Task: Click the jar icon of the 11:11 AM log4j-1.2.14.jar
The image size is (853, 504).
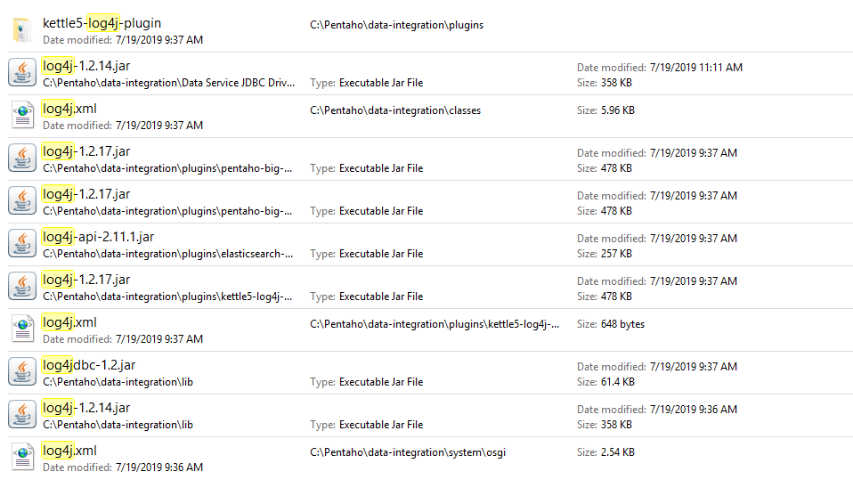Action: [x=22, y=73]
